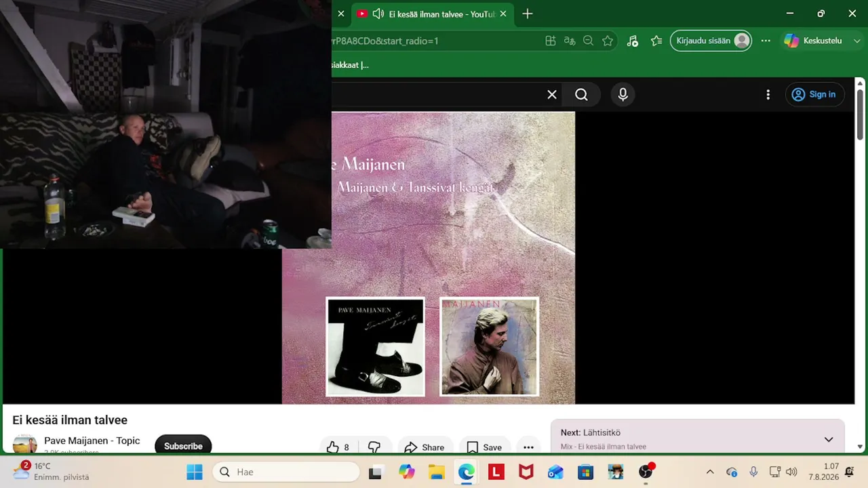This screenshot has width=868, height=488.
Task: Launch Copilot from the taskbar
Action: 407,472
